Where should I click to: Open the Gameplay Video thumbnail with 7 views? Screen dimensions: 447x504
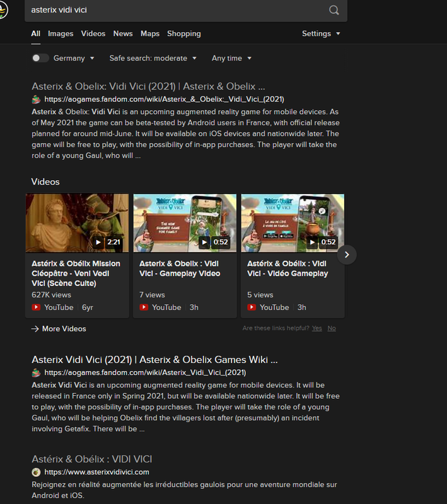click(185, 223)
